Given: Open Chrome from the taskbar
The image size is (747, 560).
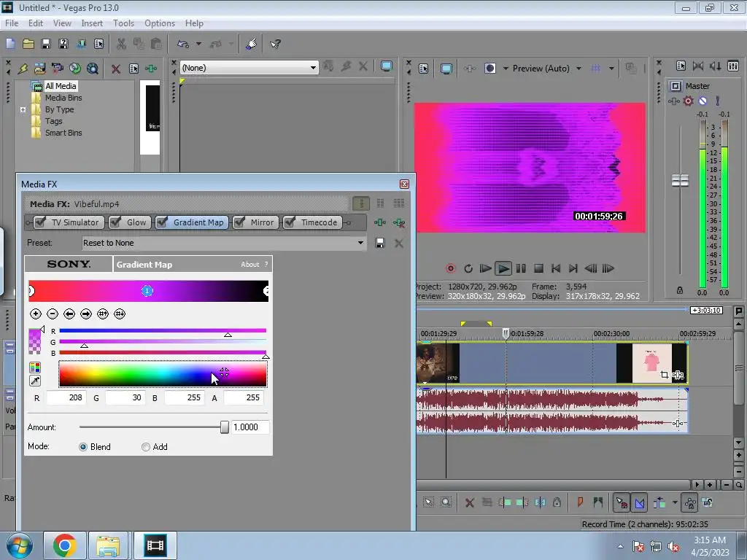Looking at the screenshot, I should point(65,545).
